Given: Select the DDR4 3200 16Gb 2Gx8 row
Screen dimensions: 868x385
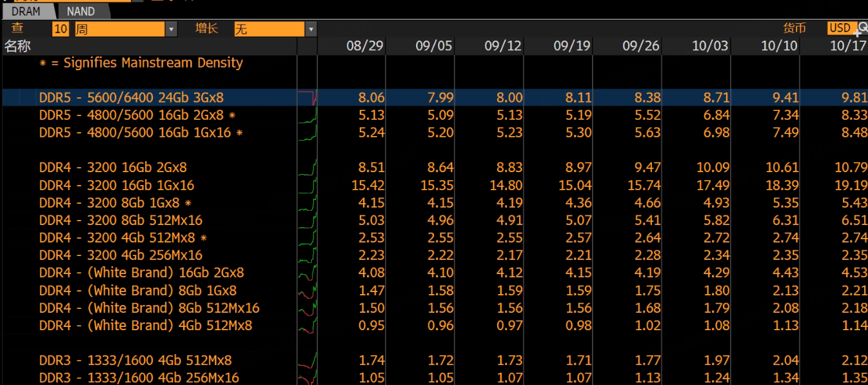Looking at the screenshot, I should [113, 168].
